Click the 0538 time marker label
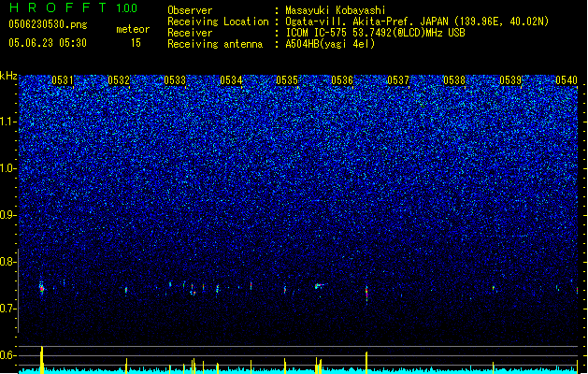This screenshot has height=374, width=588. pyautogui.click(x=454, y=80)
